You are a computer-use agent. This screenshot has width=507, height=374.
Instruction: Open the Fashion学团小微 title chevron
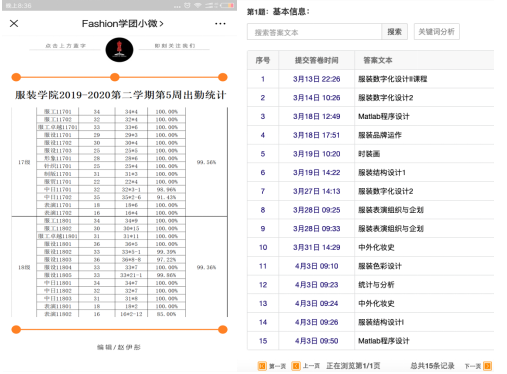coord(161,24)
